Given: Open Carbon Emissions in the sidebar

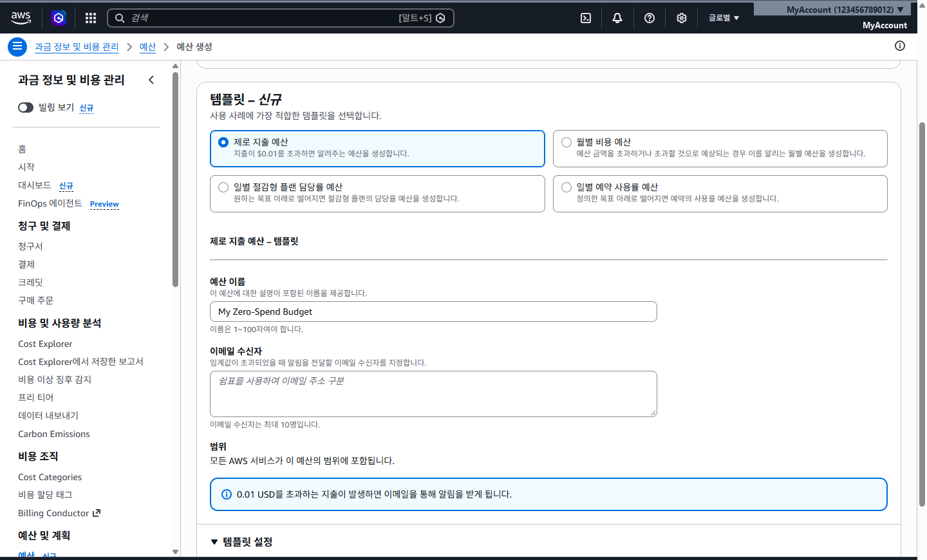Looking at the screenshot, I should pos(54,434).
